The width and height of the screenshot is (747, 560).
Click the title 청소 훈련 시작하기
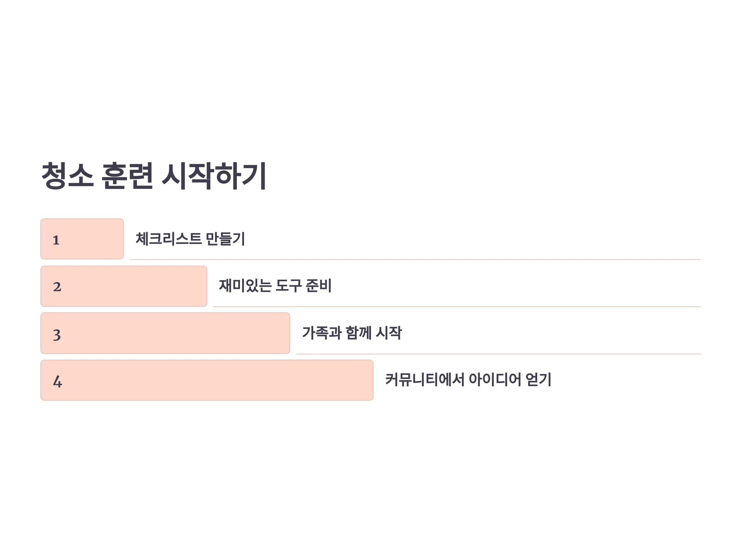tap(154, 176)
